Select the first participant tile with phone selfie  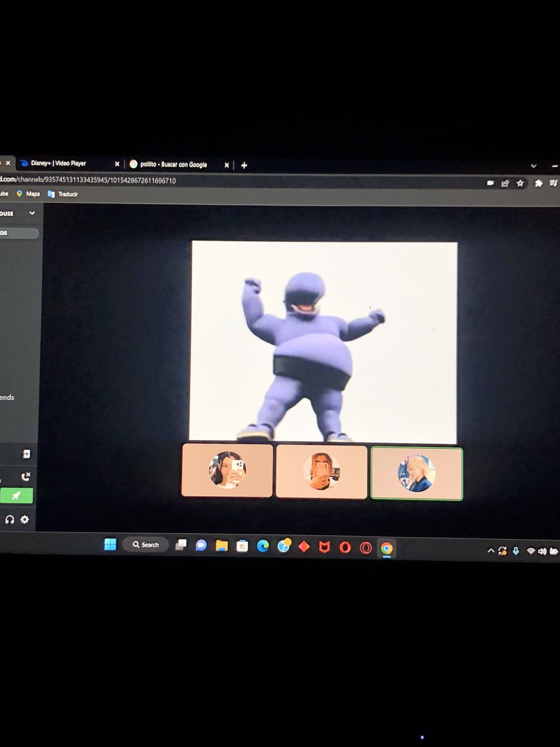click(227, 470)
